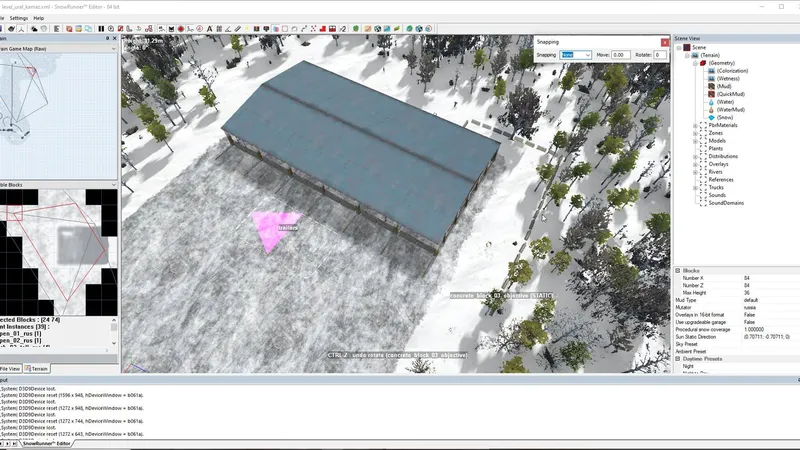
Task: Click the solid red circle toolbar icon
Action: coord(181,29)
